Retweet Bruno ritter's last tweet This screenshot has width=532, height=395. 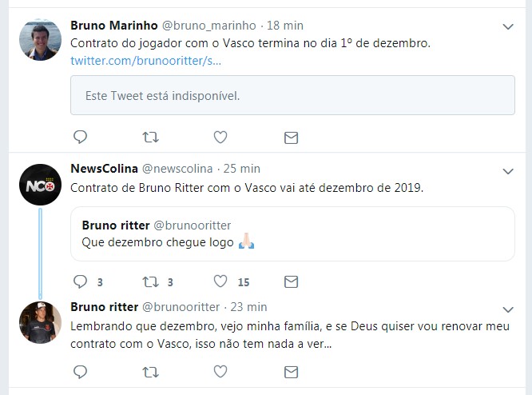(x=149, y=372)
